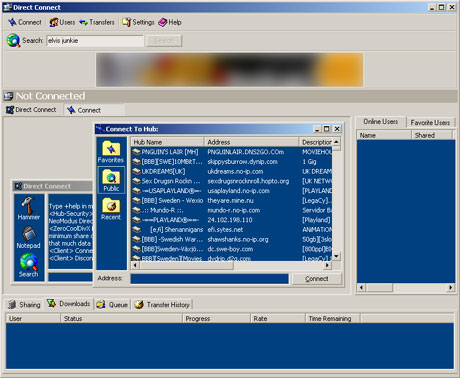Open the Queue tab
Image resolution: width=460 pixels, height=378 pixels.
tap(112, 304)
